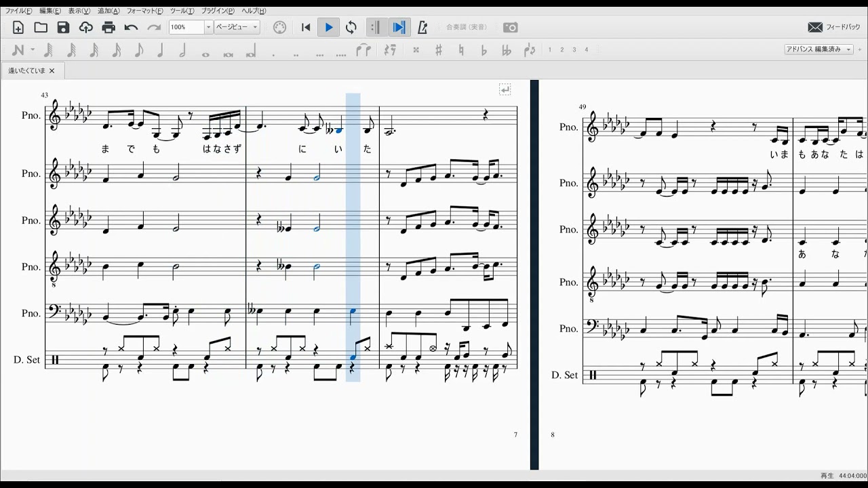Apply double sharp accidental

pyautogui.click(x=416, y=49)
